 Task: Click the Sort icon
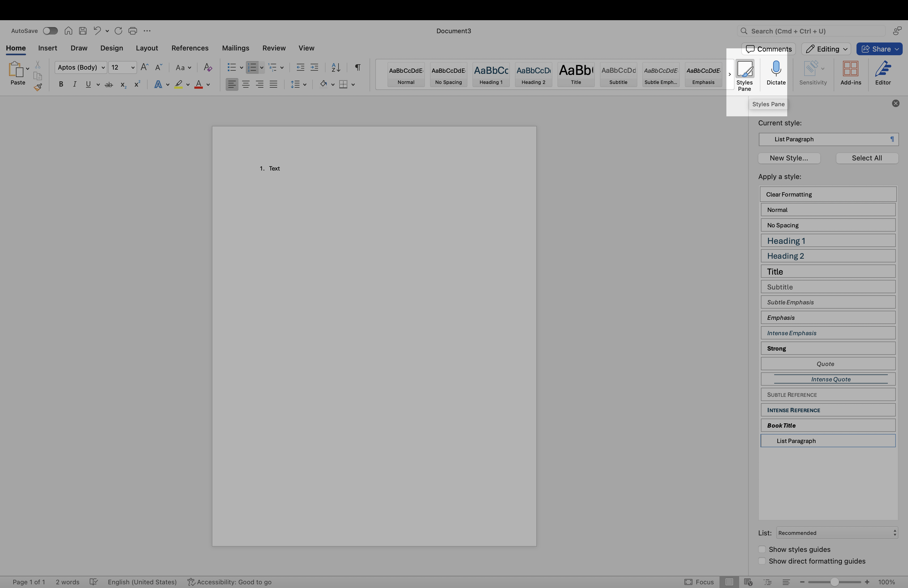pos(336,67)
